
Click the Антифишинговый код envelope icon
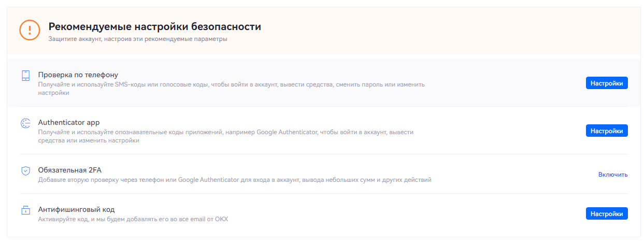coord(25,210)
